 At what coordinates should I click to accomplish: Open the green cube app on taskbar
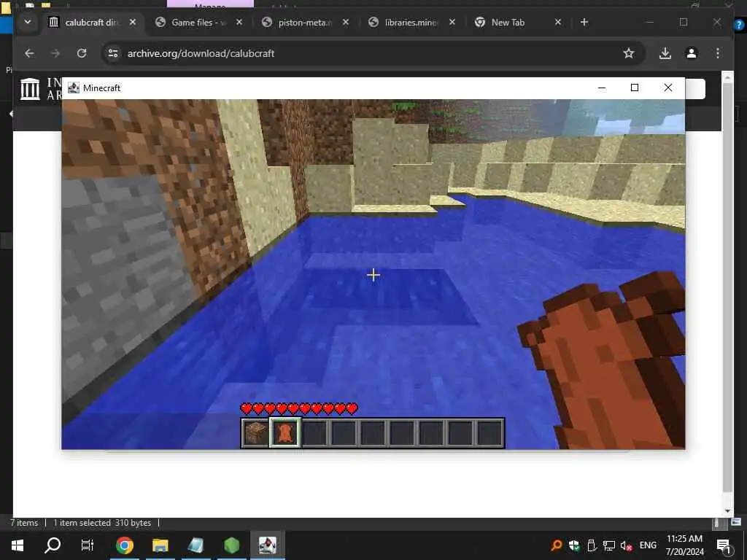pyautogui.click(x=231, y=545)
